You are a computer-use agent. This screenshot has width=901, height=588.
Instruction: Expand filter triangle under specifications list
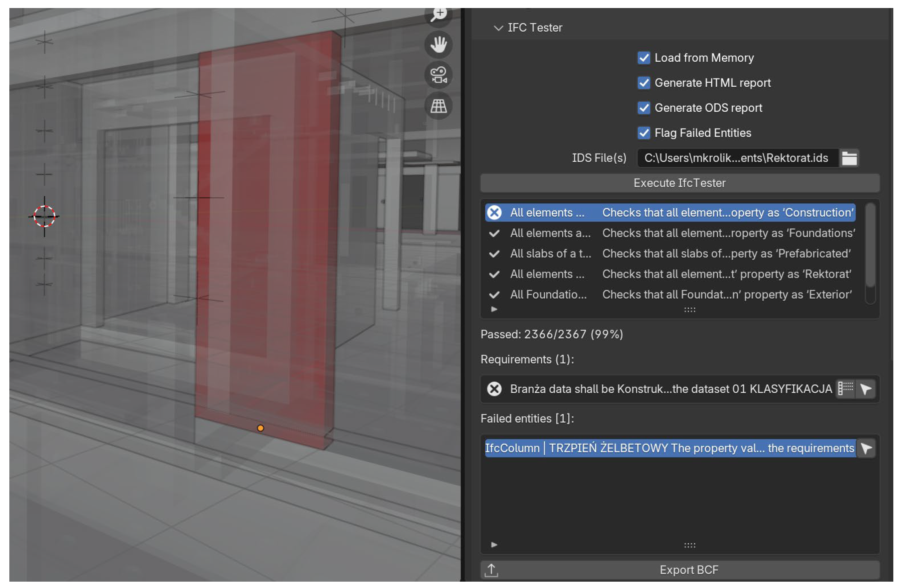click(494, 309)
